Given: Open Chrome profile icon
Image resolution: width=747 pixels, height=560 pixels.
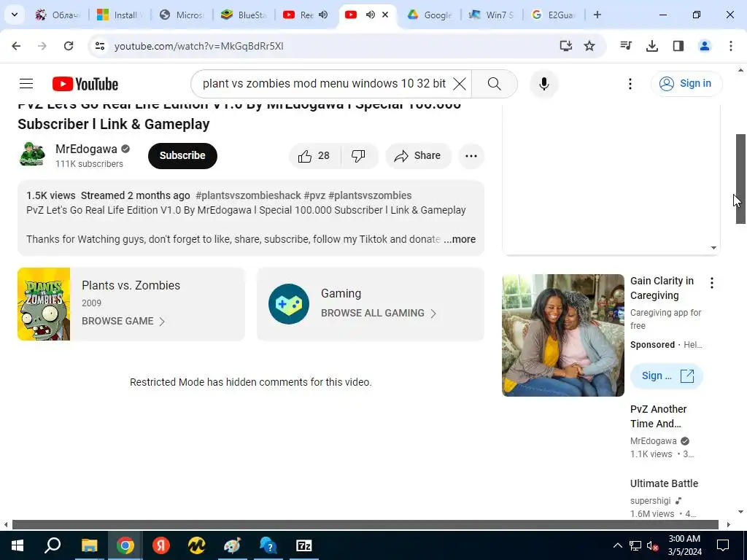Looking at the screenshot, I should pyautogui.click(x=705, y=46).
